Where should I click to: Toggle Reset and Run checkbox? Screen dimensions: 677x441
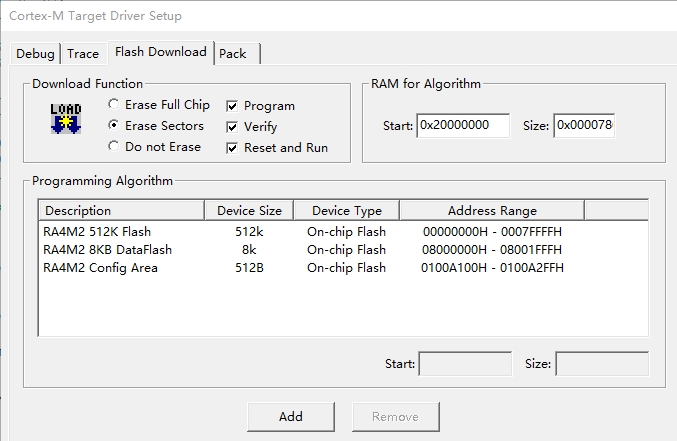pos(232,148)
